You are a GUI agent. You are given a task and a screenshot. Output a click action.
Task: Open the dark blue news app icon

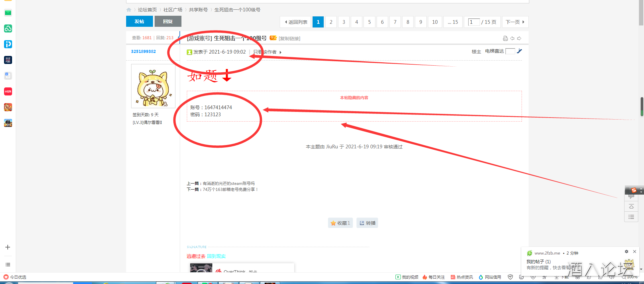point(8,60)
